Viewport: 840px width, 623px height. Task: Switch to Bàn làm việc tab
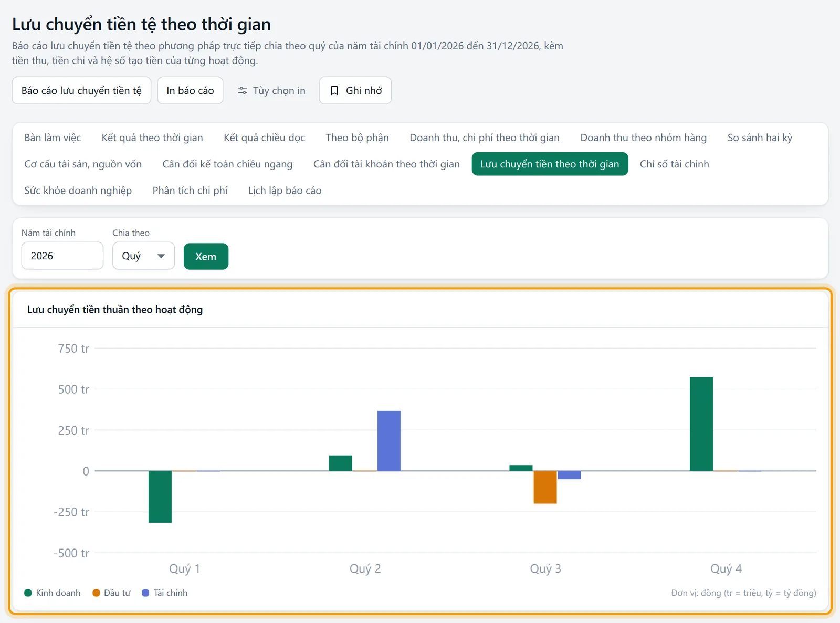[52, 138]
